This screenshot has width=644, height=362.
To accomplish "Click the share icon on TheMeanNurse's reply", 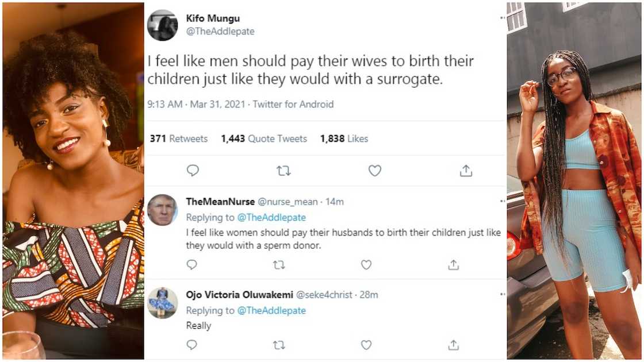I will pyautogui.click(x=453, y=263).
